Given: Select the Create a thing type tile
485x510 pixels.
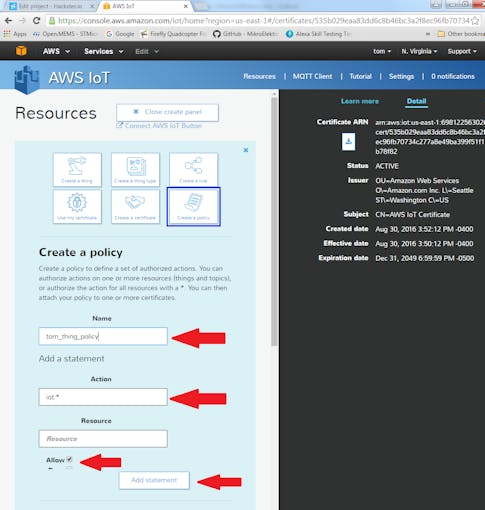Looking at the screenshot, I should tap(135, 169).
